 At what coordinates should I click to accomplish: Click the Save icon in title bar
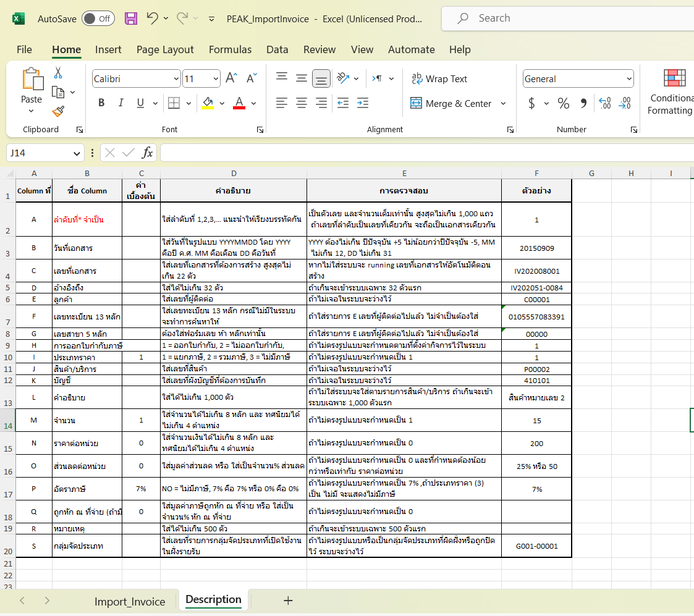pyautogui.click(x=131, y=19)
